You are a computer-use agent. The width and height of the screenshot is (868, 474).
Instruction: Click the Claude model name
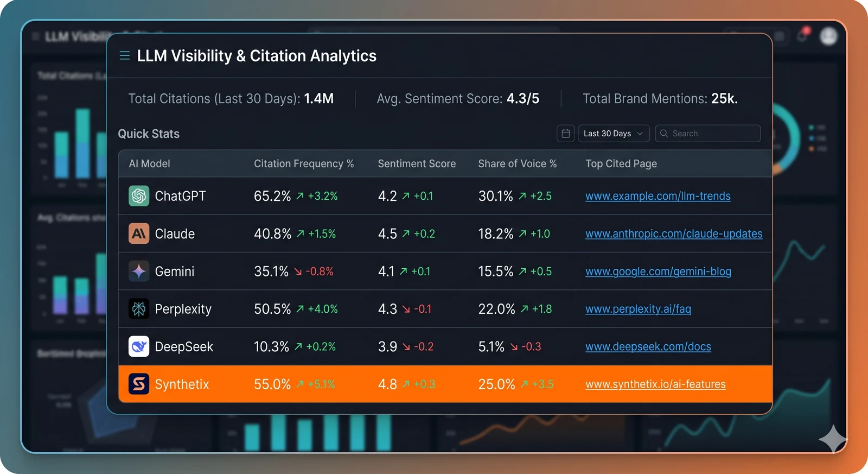(175, 233)
